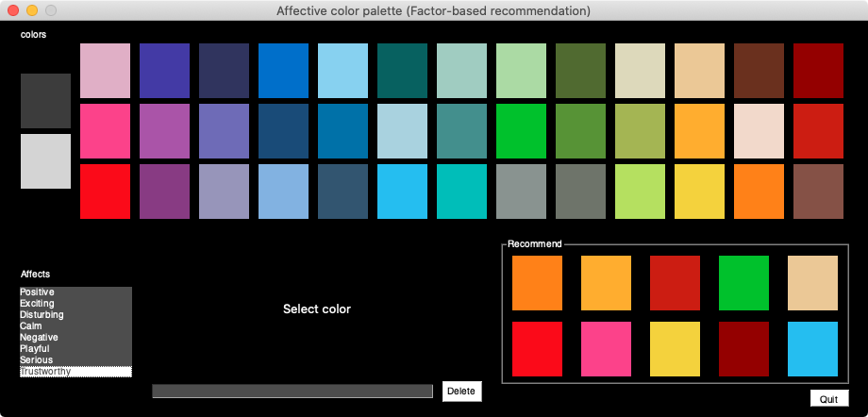Pick the lime green swatch in the palette
868x417 pixels.
coord(640,192)
